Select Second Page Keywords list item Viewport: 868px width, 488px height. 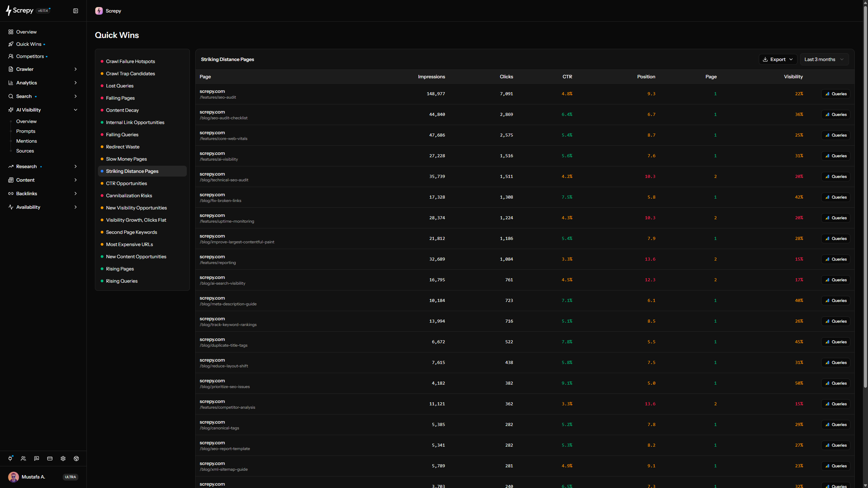point(142,232)
